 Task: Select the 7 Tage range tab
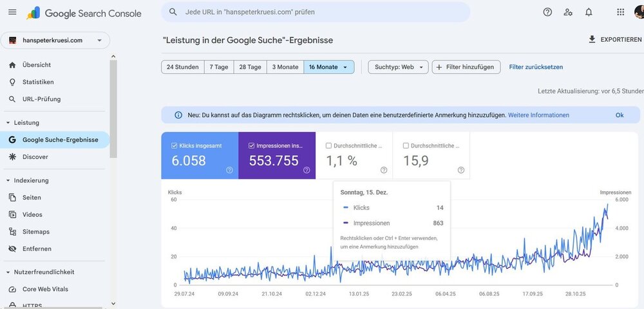click(x=219, y=67)
